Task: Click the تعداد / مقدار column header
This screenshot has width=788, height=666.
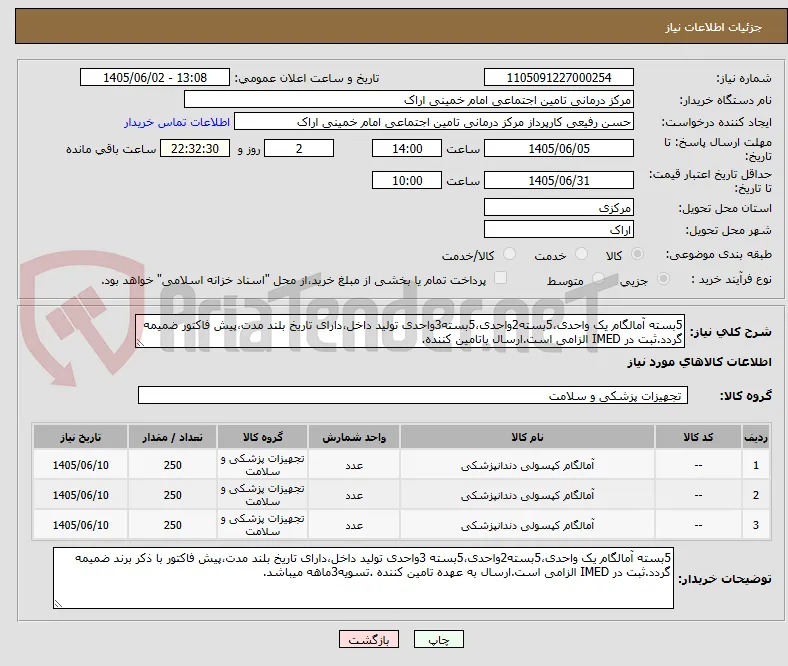Action: (172, 437)
